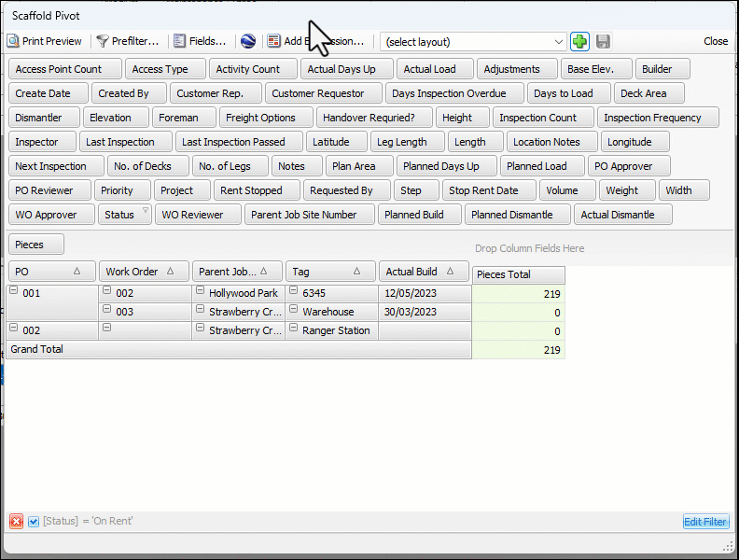
Task: Collapse work order 003 row
Action: (107, 312)
